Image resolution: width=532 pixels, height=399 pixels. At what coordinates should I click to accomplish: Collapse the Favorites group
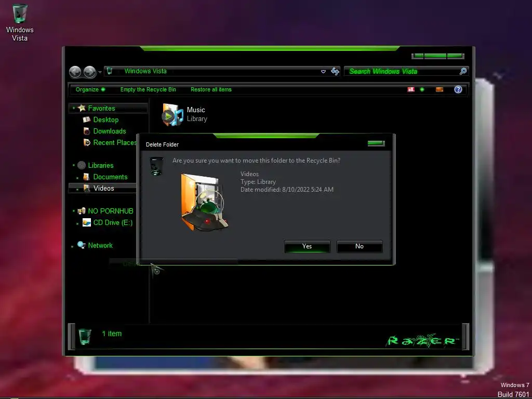(x=74, y=108)
